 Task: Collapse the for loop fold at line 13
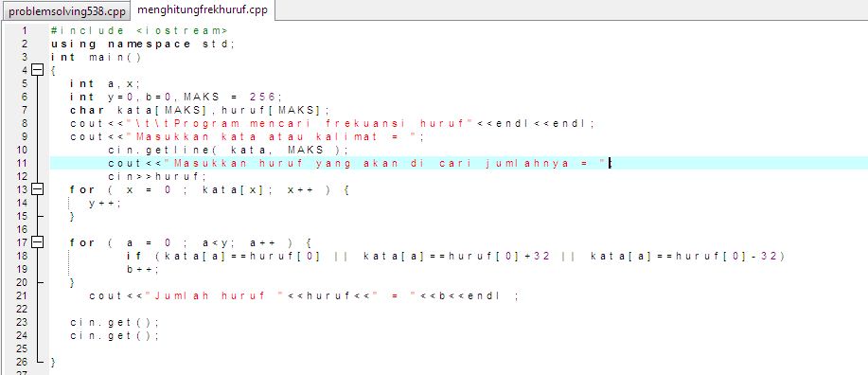pyautogui.click(x=37, y=190)
